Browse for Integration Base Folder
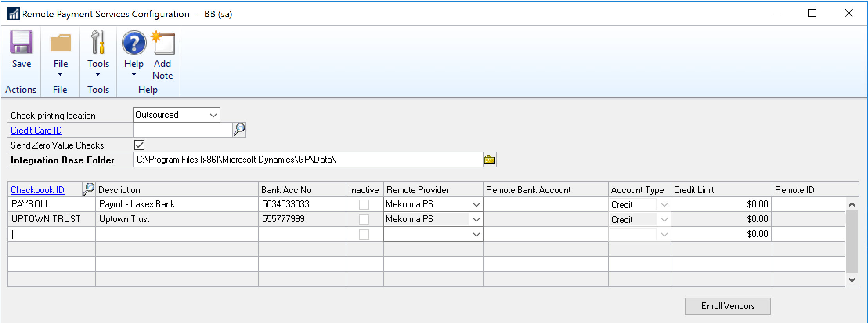The width and height of the screenshot is (868, 323). pos(489,160)
